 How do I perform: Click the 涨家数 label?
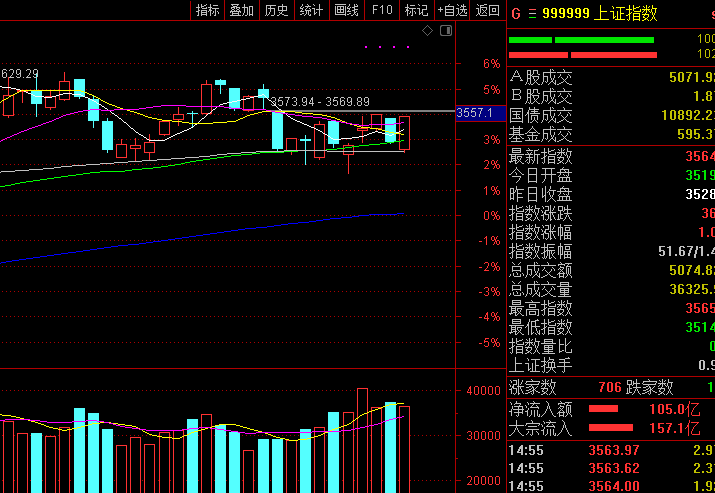click(x=533, y=388)
